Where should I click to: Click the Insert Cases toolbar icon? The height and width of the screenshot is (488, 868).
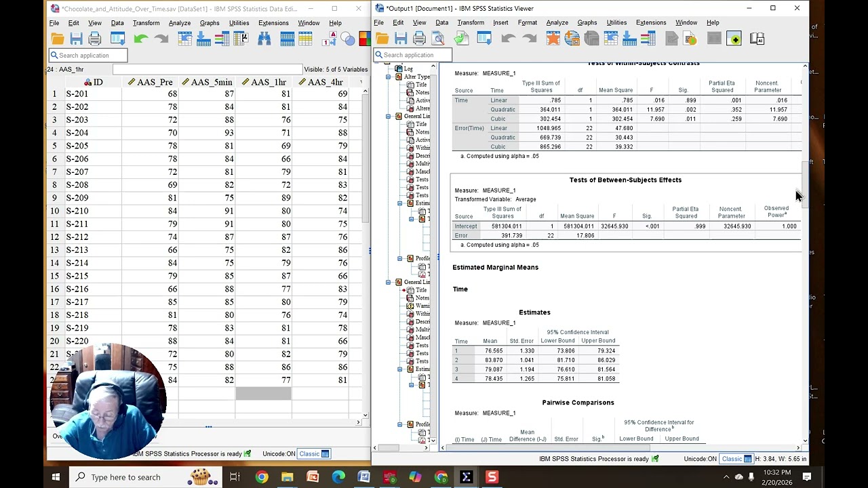(x=287, y=39)
